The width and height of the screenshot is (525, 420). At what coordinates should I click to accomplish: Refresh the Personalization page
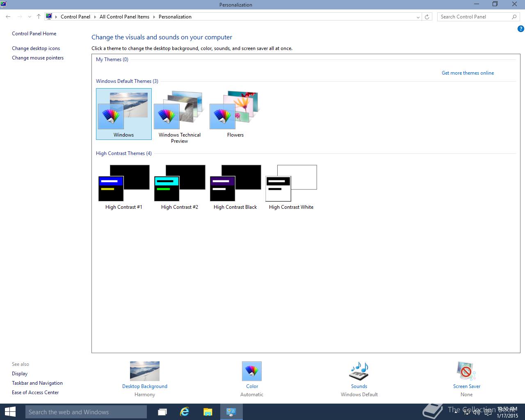point(427,17)
